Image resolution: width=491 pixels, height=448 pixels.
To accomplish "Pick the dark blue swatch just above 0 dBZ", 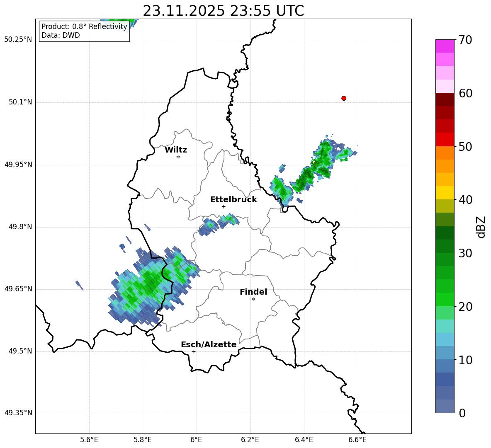I will click(445, 407).
